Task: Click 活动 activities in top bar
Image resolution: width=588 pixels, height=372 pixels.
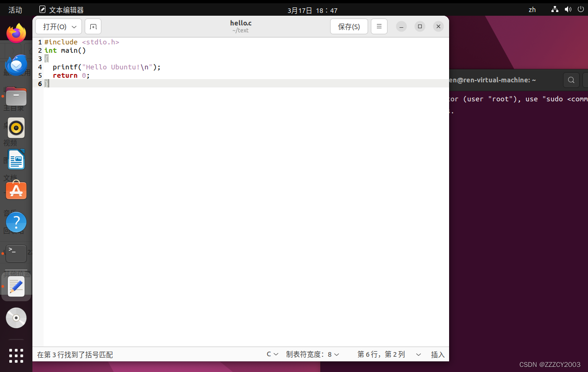Action: tap(15, 10)
